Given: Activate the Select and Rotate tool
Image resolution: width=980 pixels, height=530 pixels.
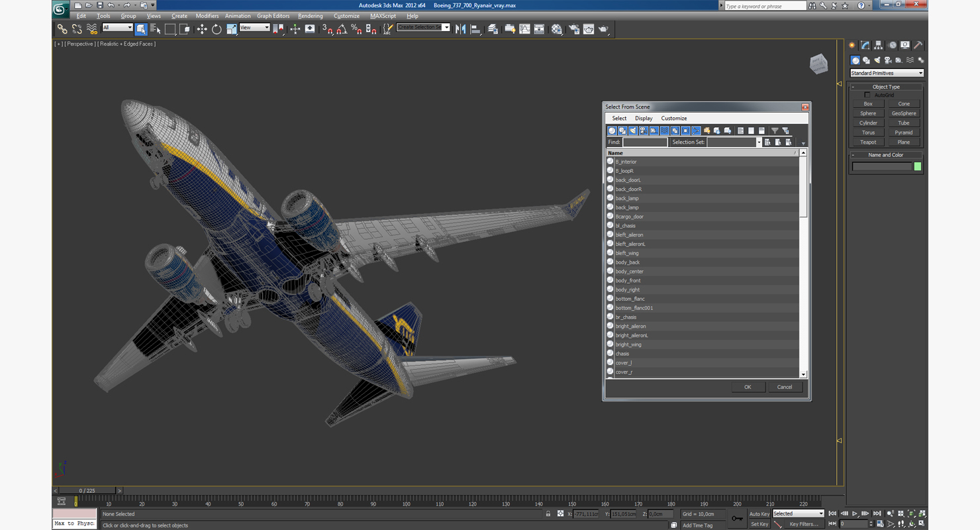Looking at the screenshot, I should point(217,29).
